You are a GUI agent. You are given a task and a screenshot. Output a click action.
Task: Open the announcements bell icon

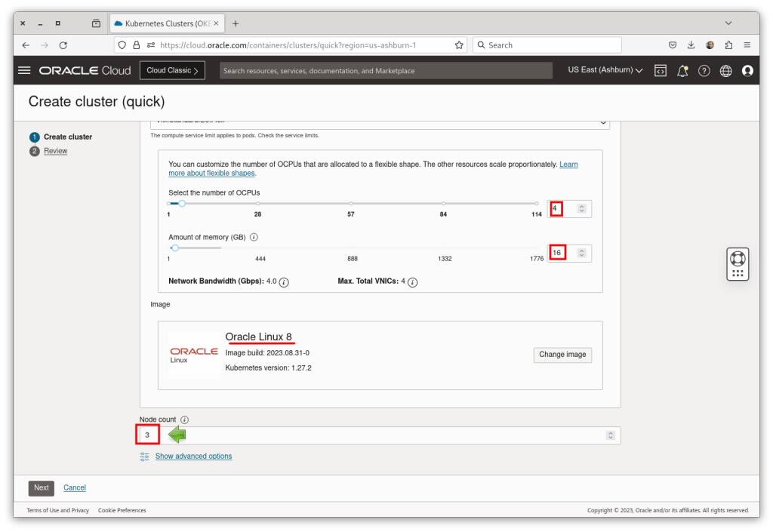pyautogui.click(x=682, y=71)
